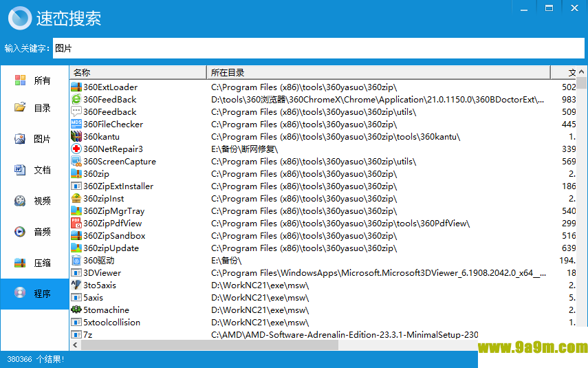Image resolution: width=588 pixels, height=368 pixels.
Task: Switch to the 文档 category tab
Action: coord(34,170)
